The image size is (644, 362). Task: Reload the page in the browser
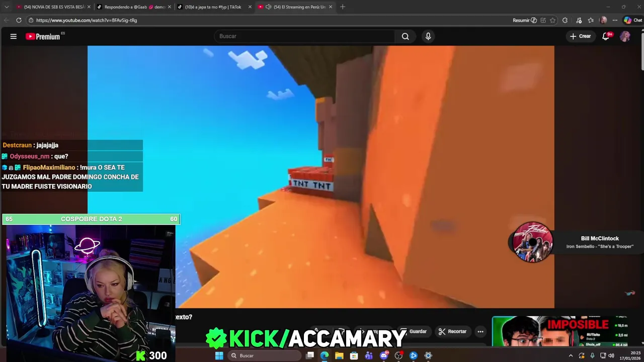[19, 20]
